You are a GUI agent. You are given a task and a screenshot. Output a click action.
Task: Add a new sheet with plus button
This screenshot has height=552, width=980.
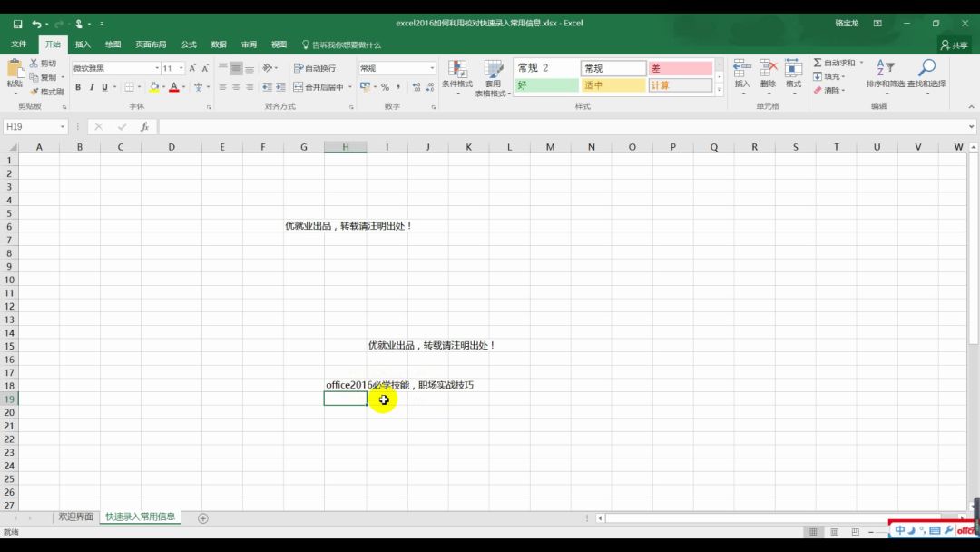pyautogui.click(x=203, y=518)
